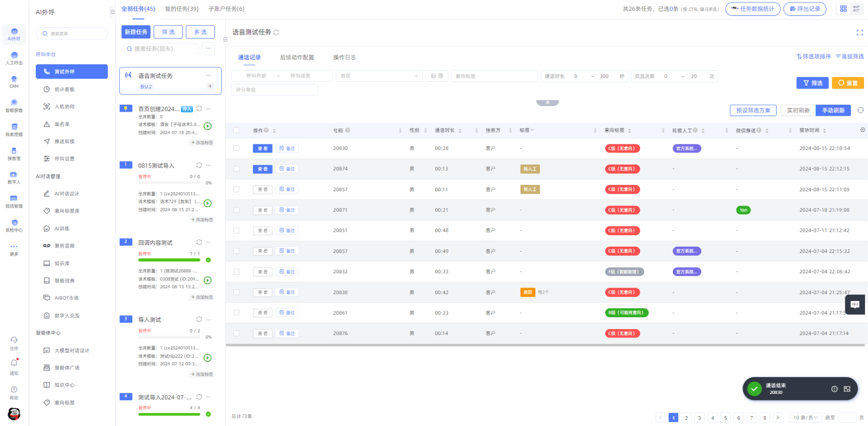This screenshot has width=868, height=426.
Task: Open CRM from left icon bar
Action: click(x=14, y=81)
